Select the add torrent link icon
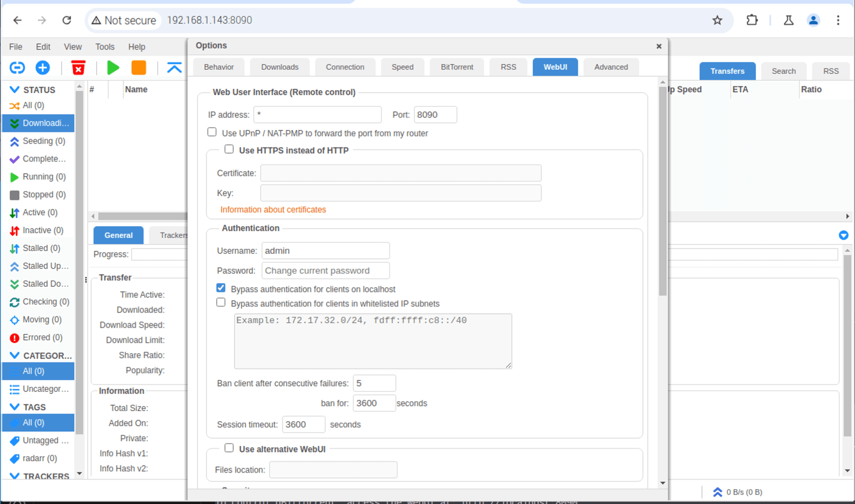The height and width of the screenshot is (504, 855). [x=17, y=68]
